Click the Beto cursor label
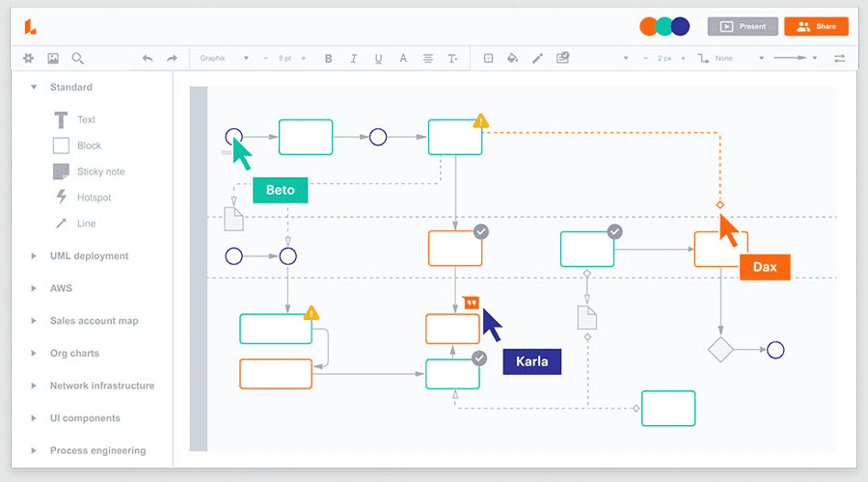 coord(280,190)
